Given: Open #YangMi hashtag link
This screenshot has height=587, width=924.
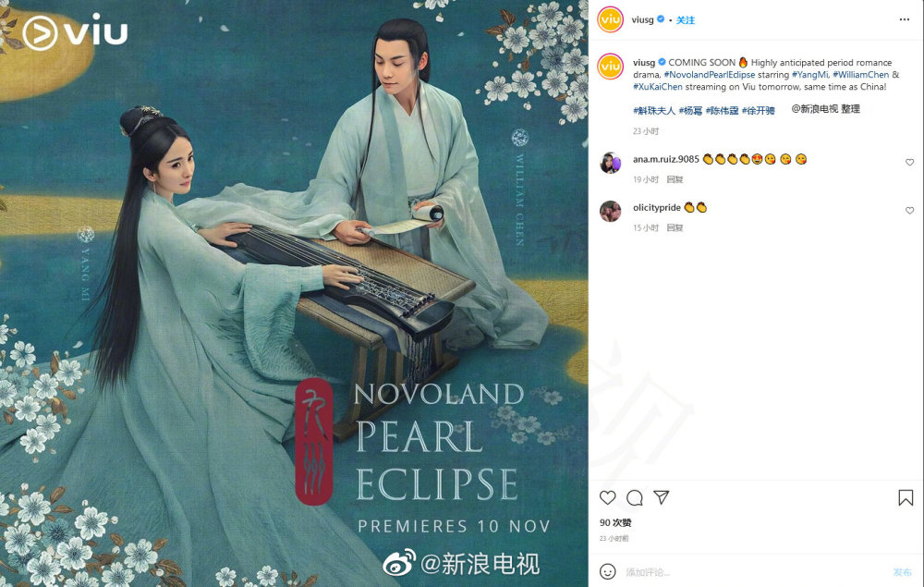Looking at the screenshot, I should coord(810,75).
